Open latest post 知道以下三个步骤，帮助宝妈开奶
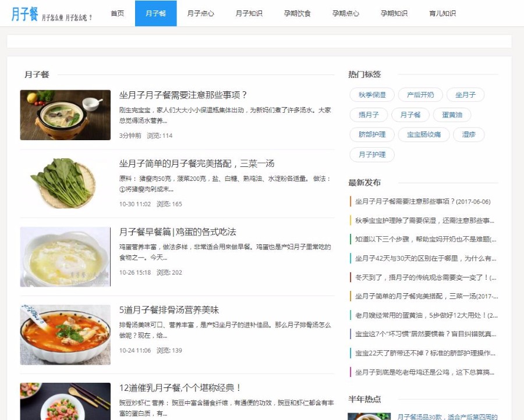This screenshot has width=524, height=420. 426,239
